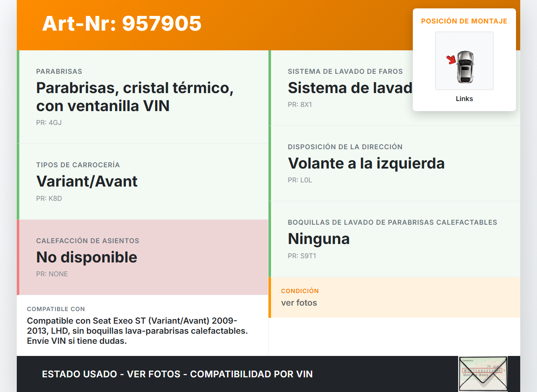
Task: Click the PR: 8X1 code
Action: tap(300, 105)
